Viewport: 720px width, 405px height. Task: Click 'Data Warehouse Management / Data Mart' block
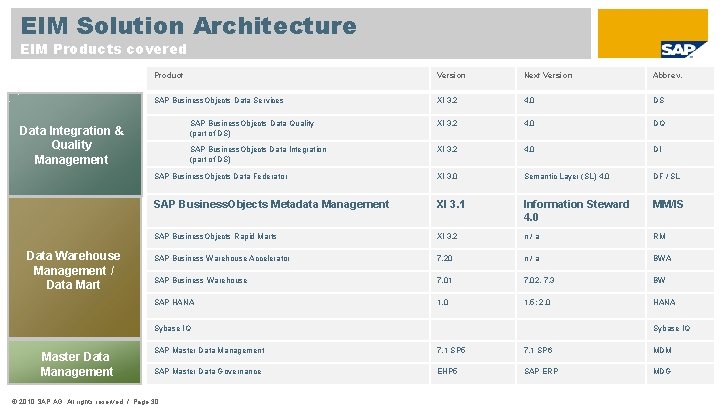[75, 268]
